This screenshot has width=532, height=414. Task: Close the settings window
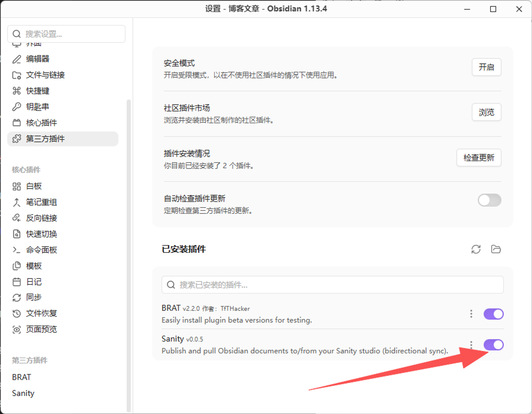click(519, 9)
